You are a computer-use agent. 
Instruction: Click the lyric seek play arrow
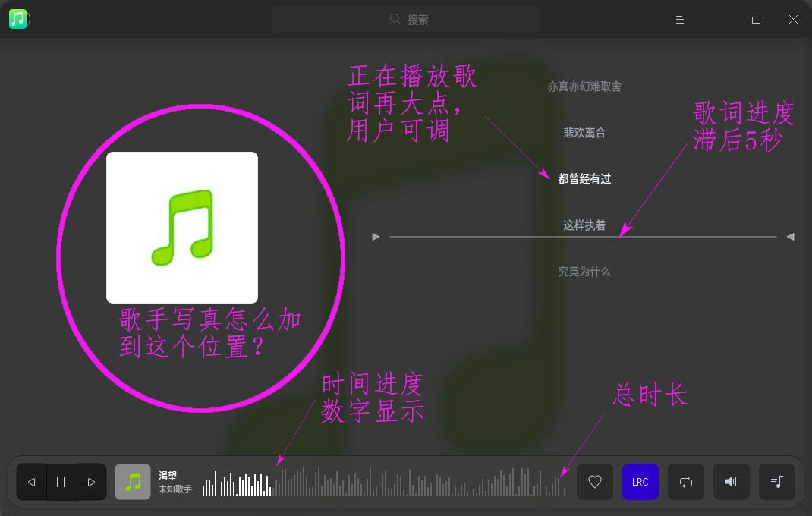tap(376, 237)
